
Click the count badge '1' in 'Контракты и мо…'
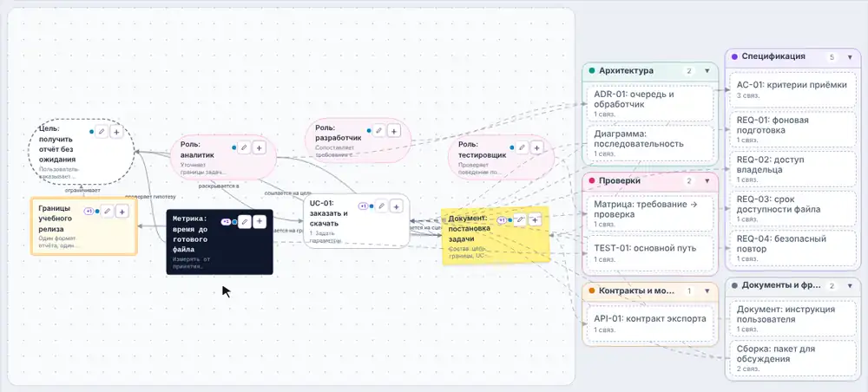tap(689, 291)
